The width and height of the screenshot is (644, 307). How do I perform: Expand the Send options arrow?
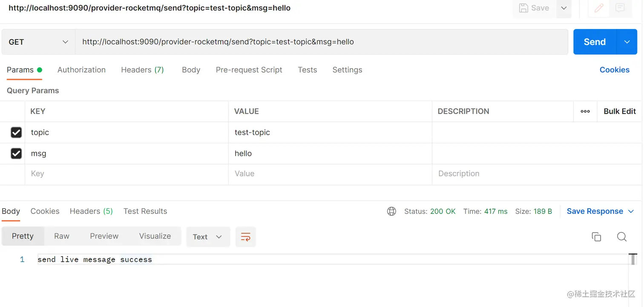coord(627,42)
